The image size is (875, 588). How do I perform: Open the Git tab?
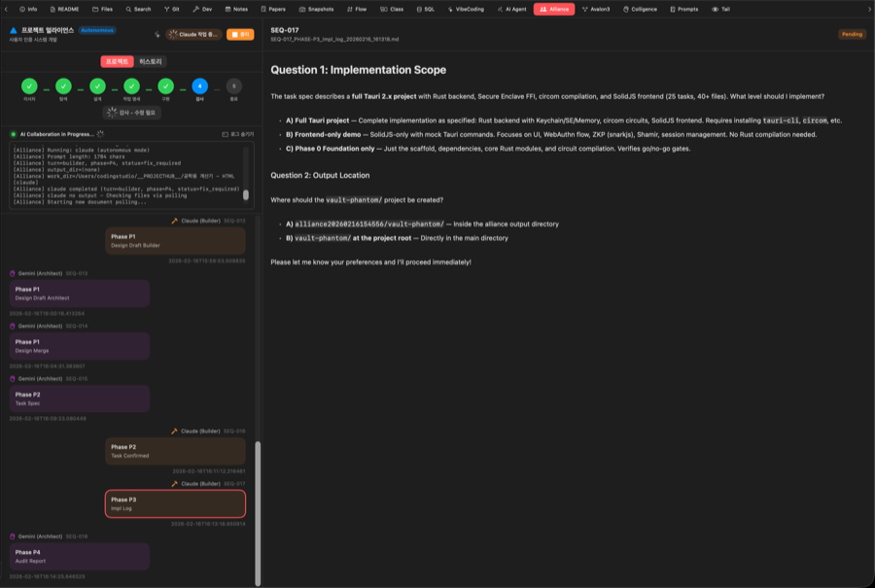pyautogui.click(x=172, y=9)
